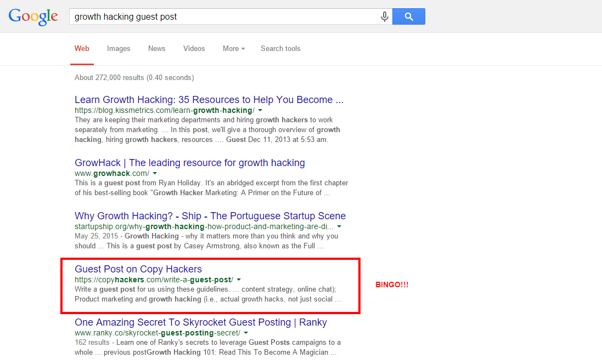Select the Web tab
The image size is (602, 364).
[82, 49]
